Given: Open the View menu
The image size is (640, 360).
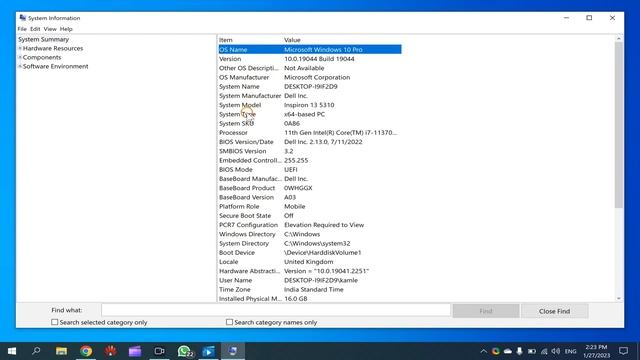Looking at the screenshot, I should click(50, 29).
